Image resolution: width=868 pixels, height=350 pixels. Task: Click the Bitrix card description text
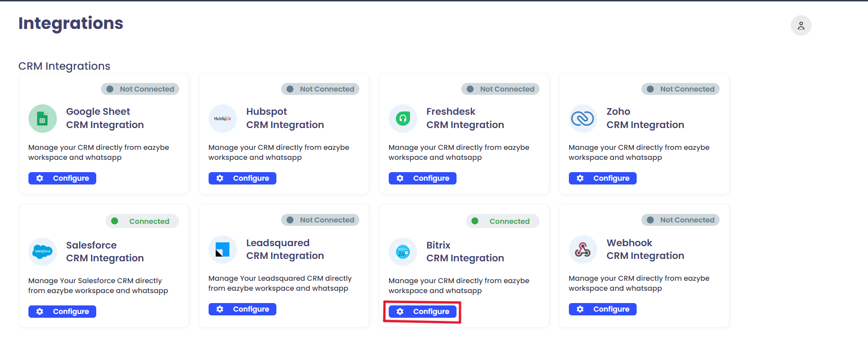click(x=459, y=286)
